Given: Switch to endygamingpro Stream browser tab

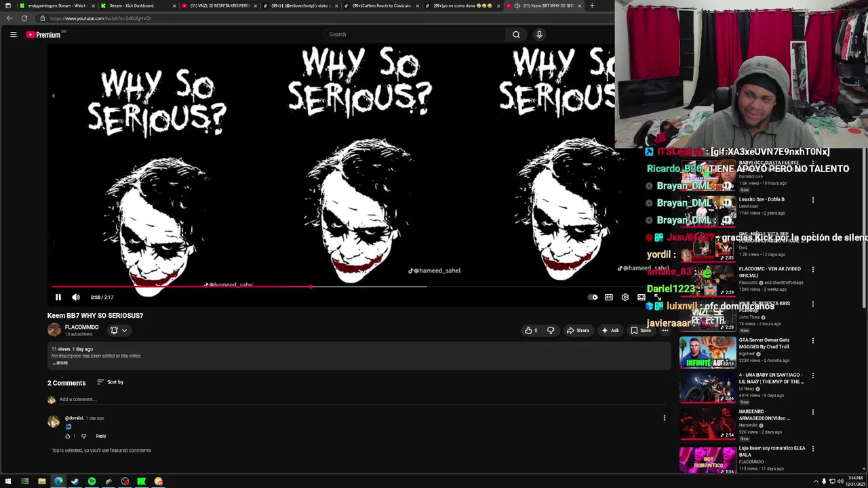Looking at the screenshot, I should click(x=56, y=5).
